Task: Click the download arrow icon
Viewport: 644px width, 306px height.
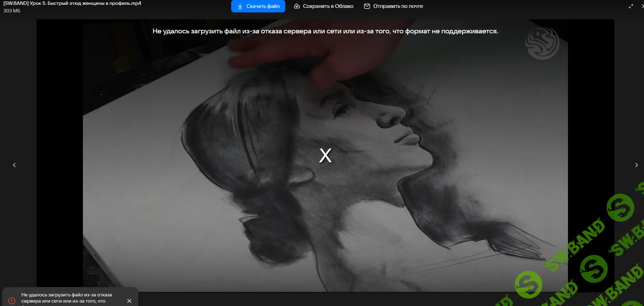Action: [240, 6]
